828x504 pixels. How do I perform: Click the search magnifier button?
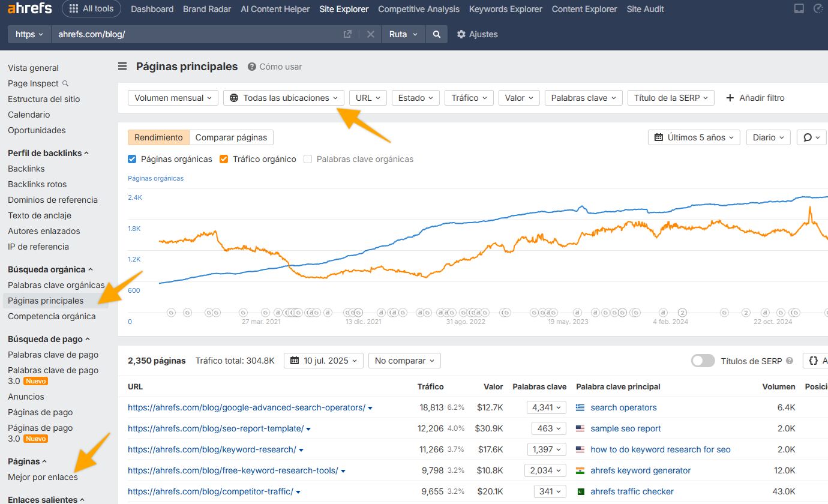(x=437, y=34)
